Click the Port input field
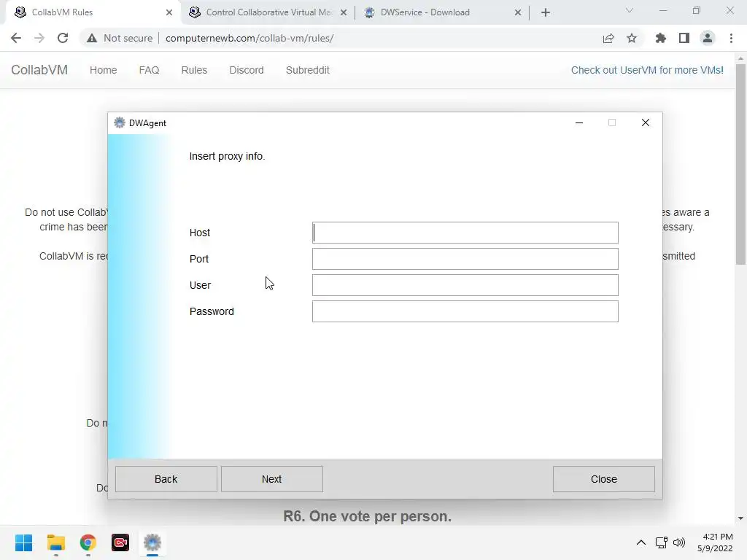The height and width of the screenshot is (560, 747). pos(465,259)
